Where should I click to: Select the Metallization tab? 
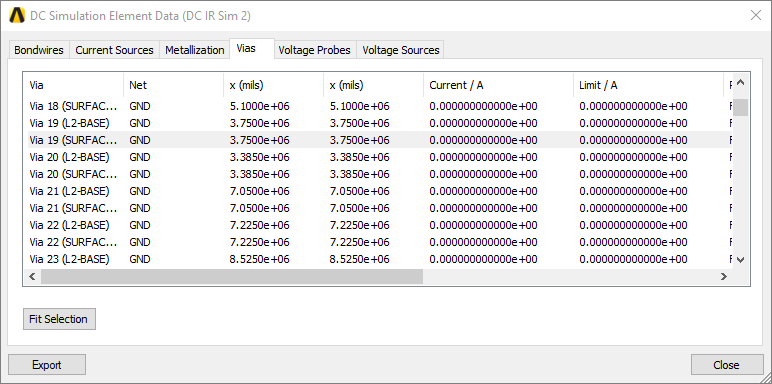[194, 50]
